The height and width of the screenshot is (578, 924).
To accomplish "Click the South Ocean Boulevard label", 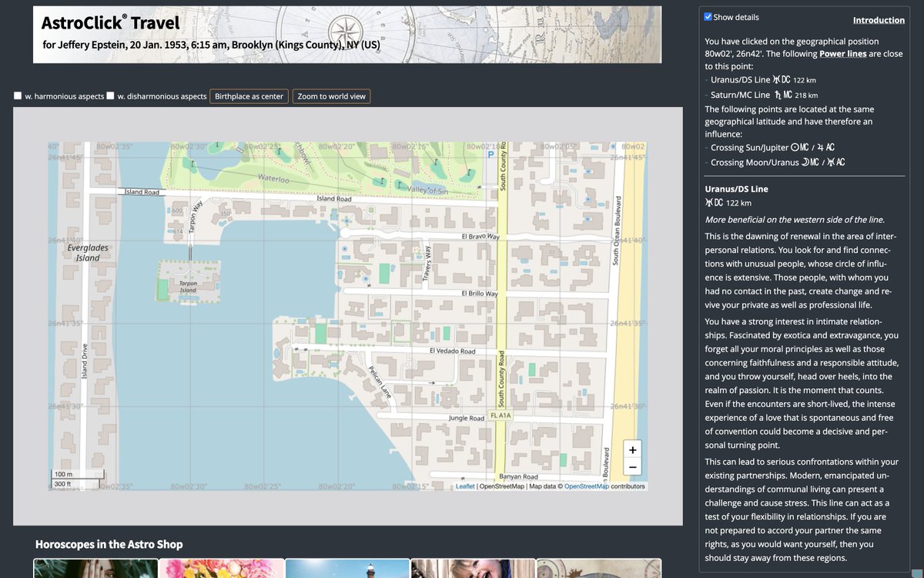I will click(x=616, y=231).
